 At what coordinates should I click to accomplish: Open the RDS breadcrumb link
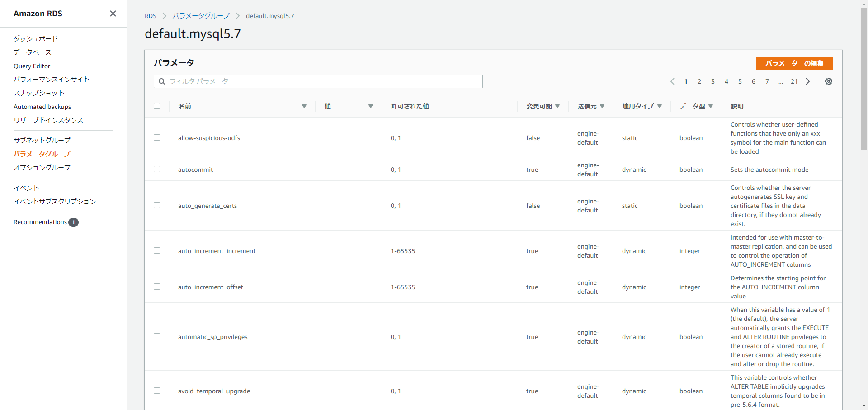pyautogui.click(x=151, y=16)
